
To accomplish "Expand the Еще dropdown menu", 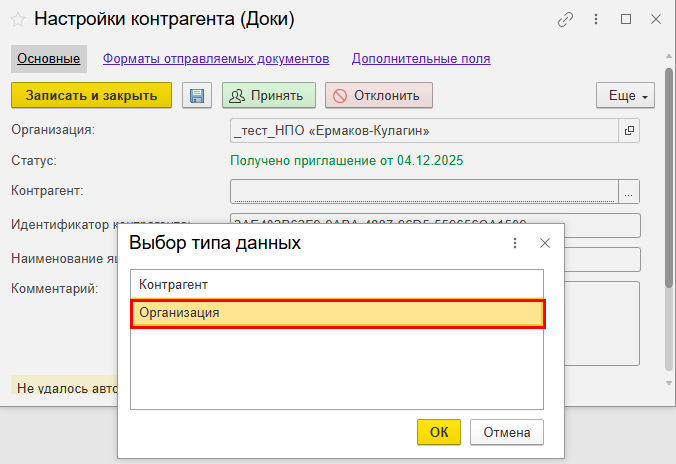I will 625,96.
